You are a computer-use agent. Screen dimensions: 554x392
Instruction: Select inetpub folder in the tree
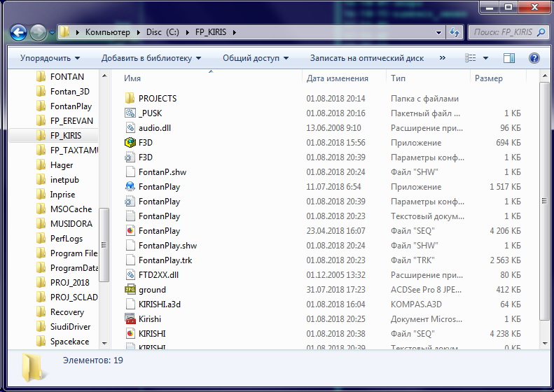click(64, 180)
